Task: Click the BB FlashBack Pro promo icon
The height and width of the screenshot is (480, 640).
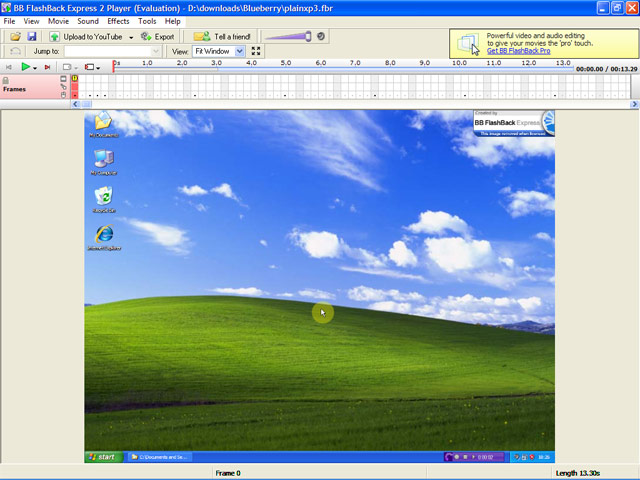Action: tap(468, 44)
